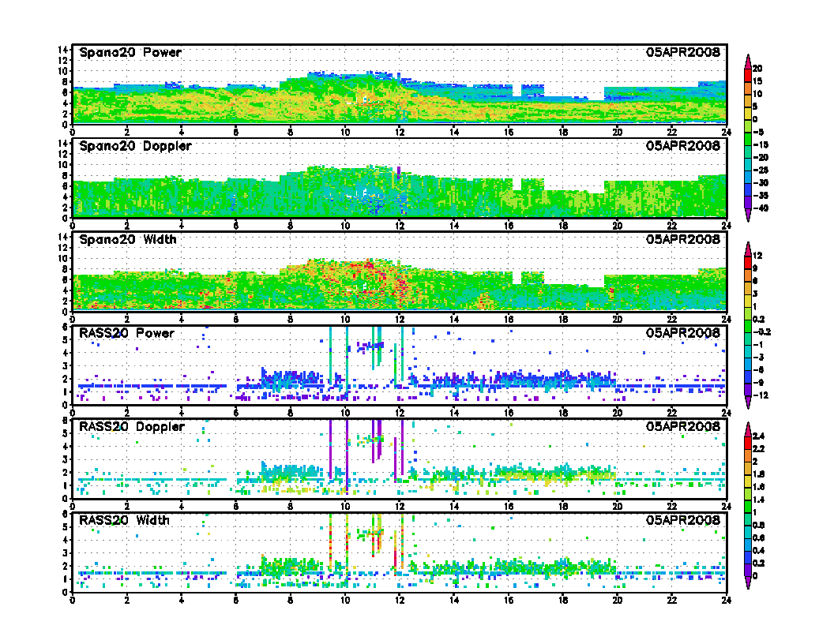This screenshot has width=834, height=644.
Task: Click the colorbar label "-1"
Action: tap(758, 345)
